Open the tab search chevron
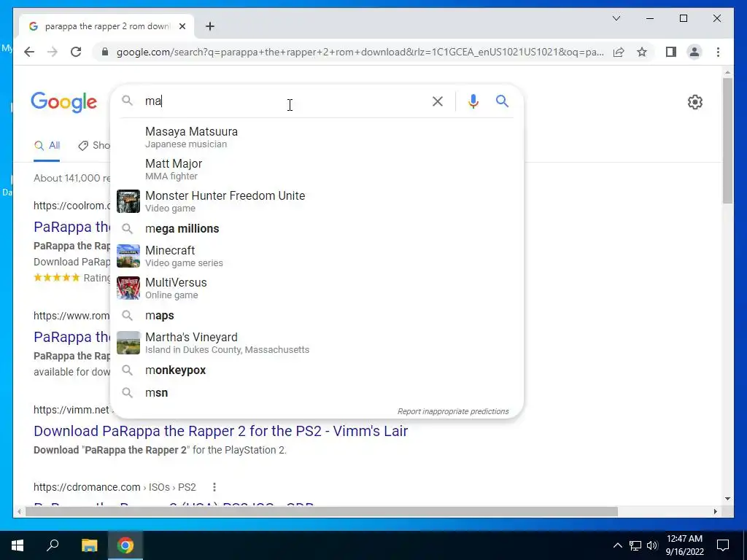 click(x=616, y=18)
